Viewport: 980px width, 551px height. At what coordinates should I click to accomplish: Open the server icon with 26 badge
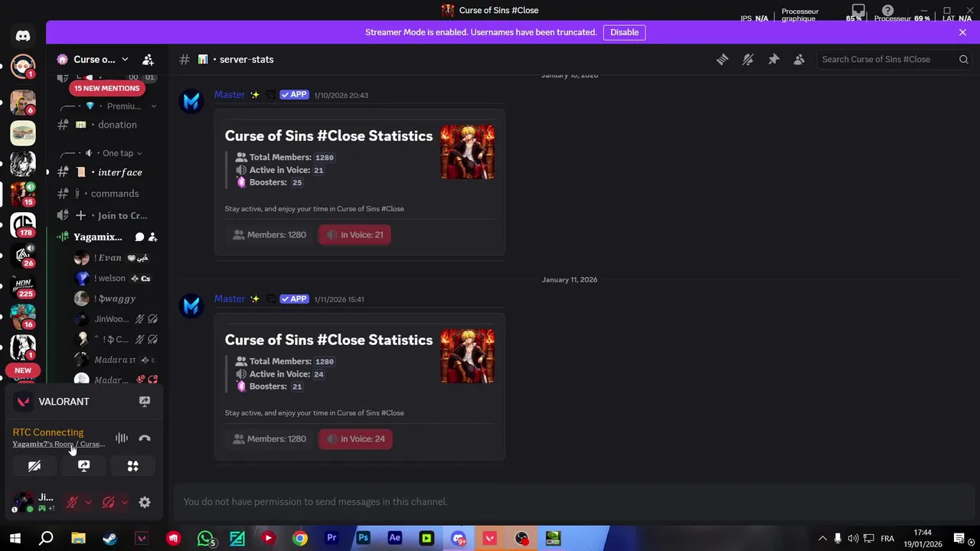[x=23, y=255]
